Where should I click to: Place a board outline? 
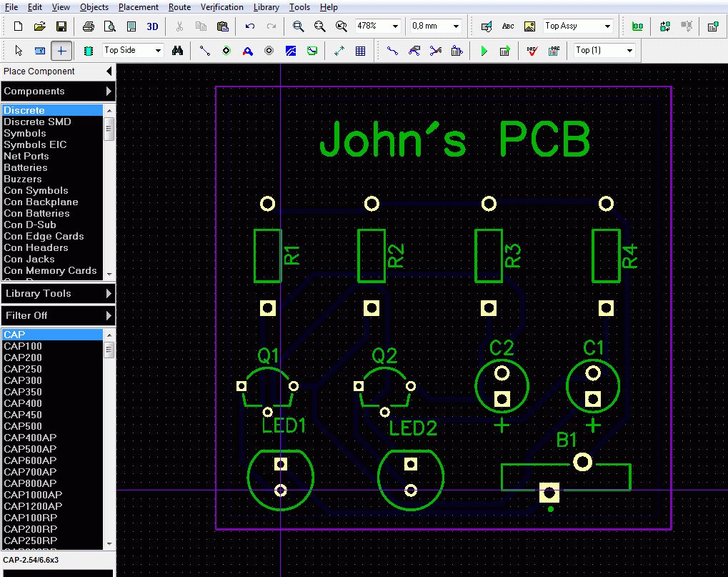312,50
